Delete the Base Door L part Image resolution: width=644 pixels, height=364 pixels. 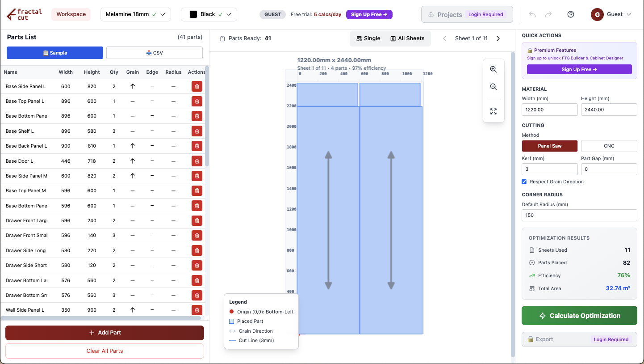point(197,161)
